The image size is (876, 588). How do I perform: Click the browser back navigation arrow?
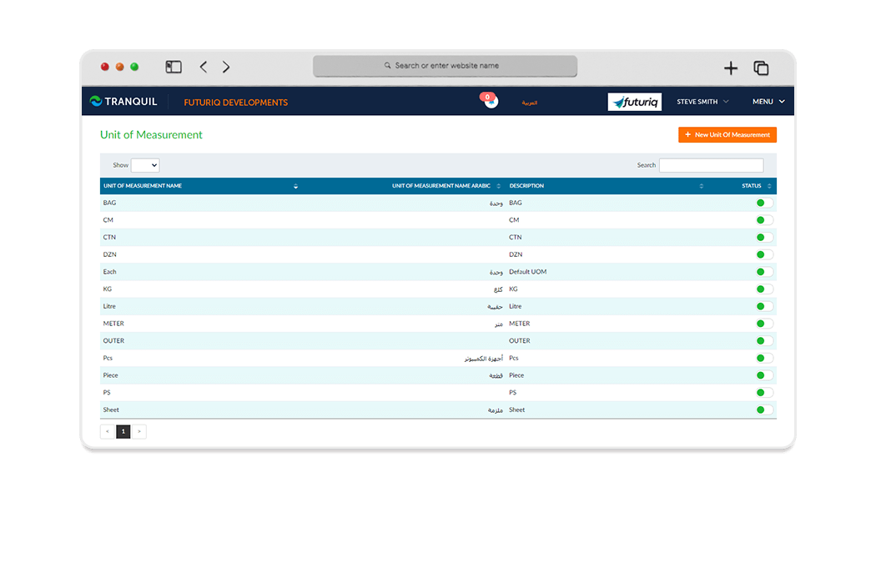pos(203,67)
